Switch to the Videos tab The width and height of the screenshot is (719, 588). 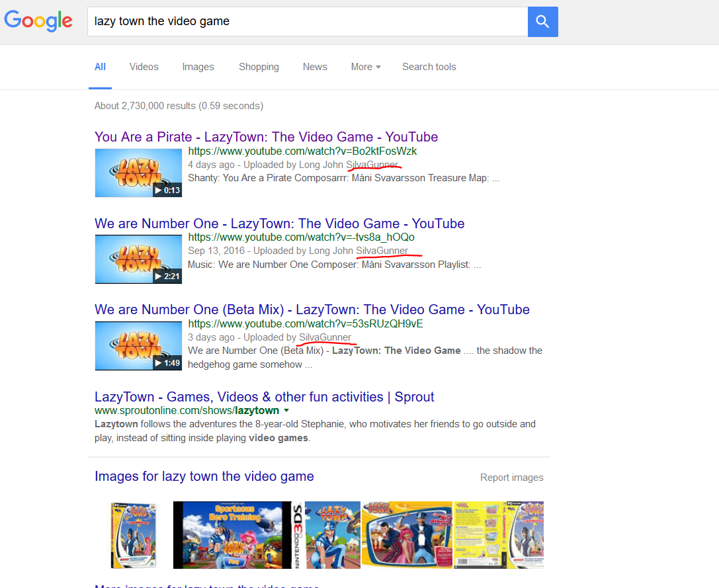click(x=144, y=67)
